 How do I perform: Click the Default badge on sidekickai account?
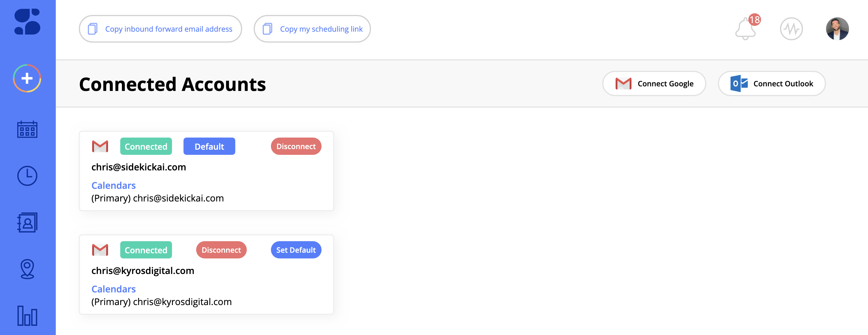(209, 146)
